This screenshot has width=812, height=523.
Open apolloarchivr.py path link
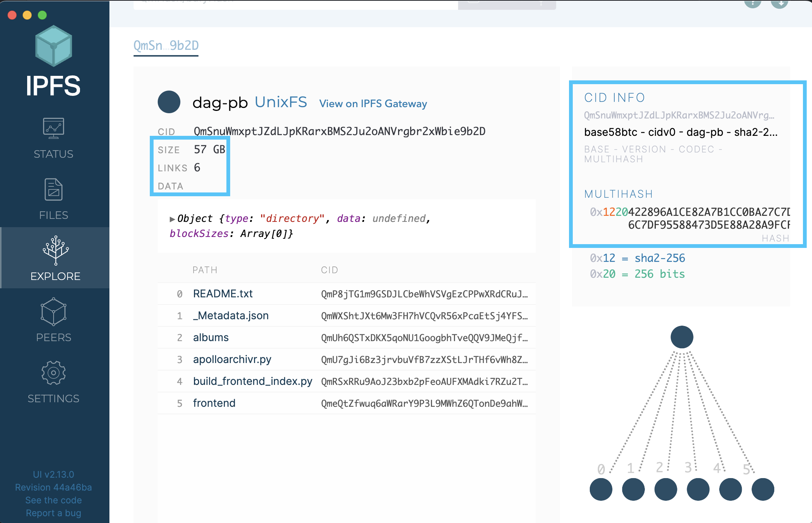pyautogui.click(x=232, y=359)
